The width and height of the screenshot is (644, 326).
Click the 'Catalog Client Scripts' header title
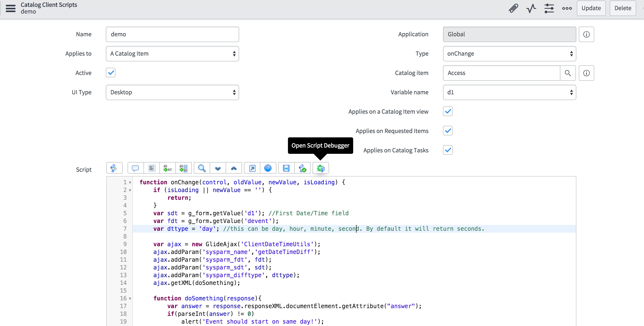49,5
